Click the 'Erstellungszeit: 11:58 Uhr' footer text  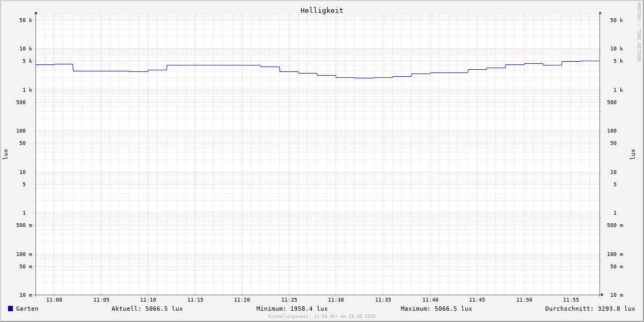click(x=322, y=317)
